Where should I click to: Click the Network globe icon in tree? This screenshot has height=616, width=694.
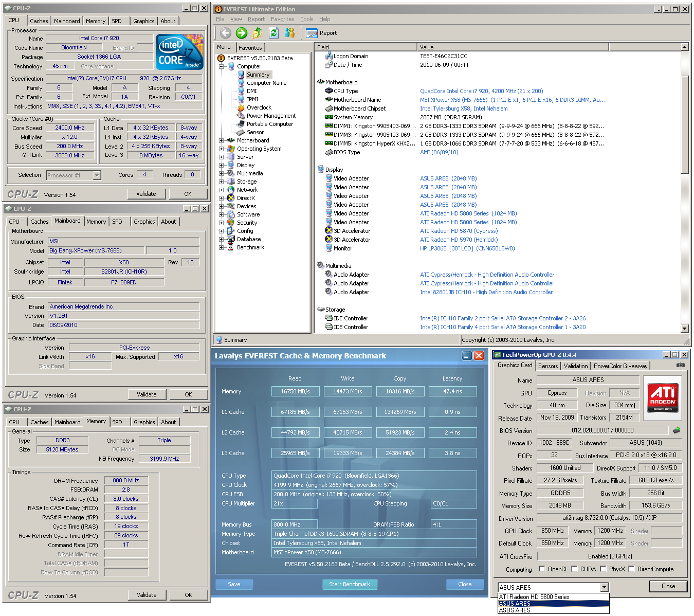click(231, 190)
